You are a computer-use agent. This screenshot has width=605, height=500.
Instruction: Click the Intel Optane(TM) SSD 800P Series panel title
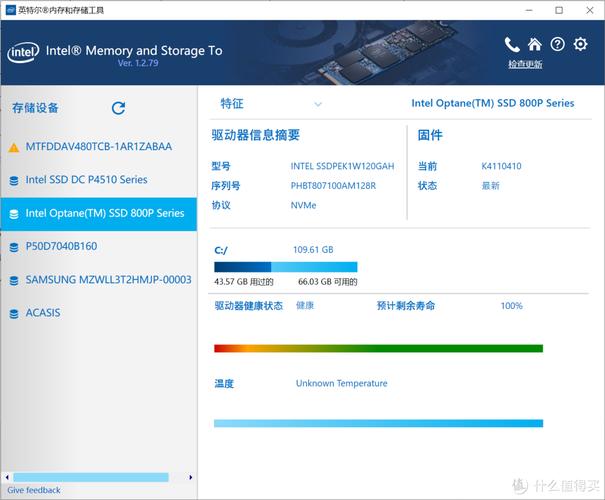coord(493,103)
